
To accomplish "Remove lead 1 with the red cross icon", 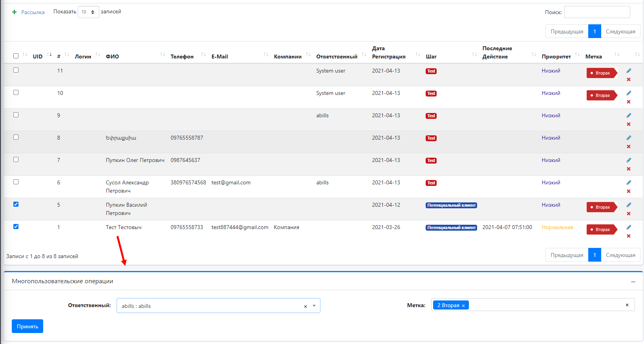I will pyautogui.click(x=629, y=236).
